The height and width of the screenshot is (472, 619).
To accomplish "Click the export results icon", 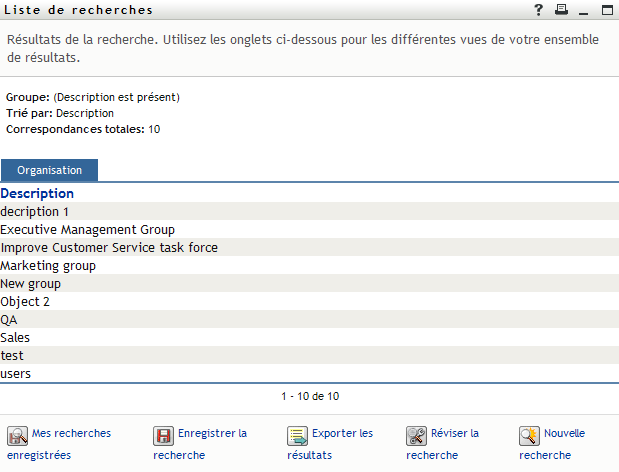I will point(297,436).
